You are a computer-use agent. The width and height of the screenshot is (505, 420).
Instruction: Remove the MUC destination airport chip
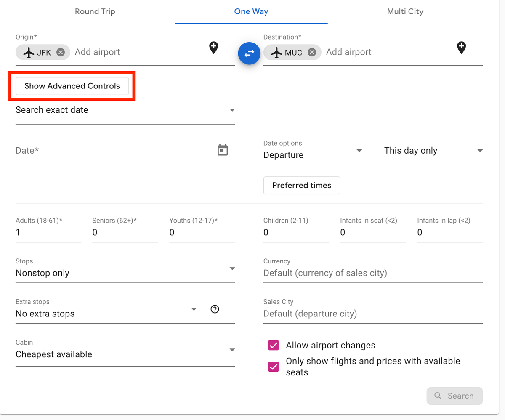click(x=311, y=52)
